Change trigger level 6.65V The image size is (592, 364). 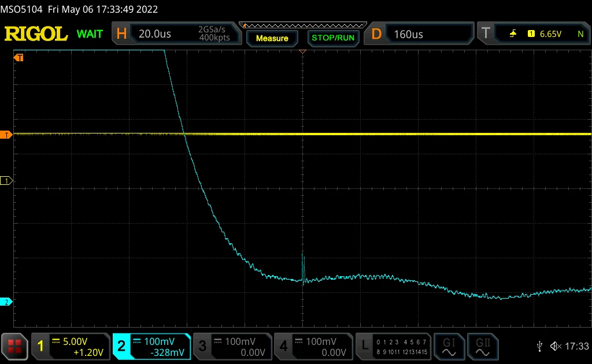550,34
